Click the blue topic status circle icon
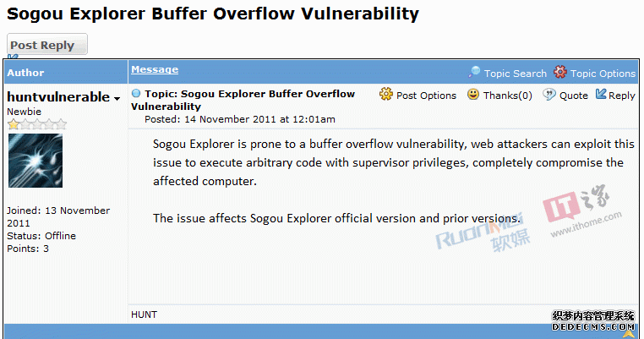 (136, 94)
